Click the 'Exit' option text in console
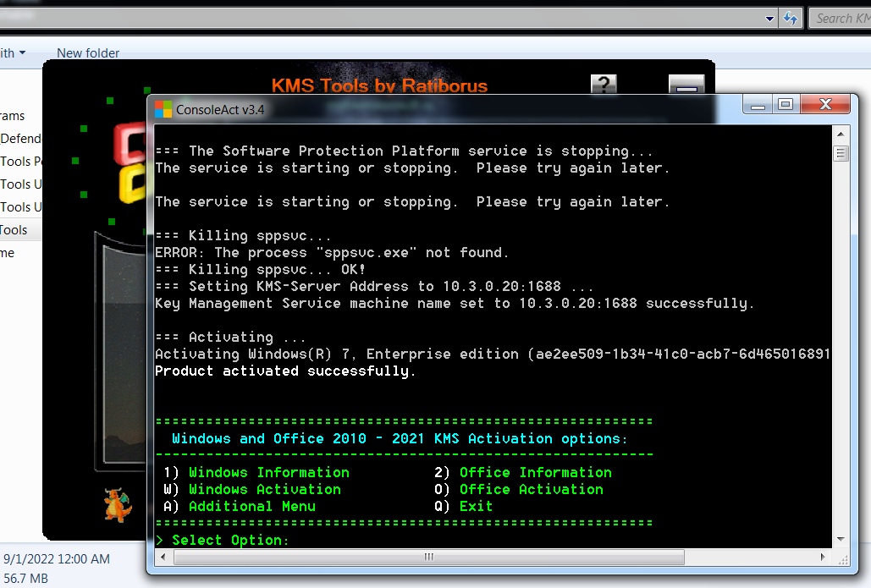 (476, 507)
